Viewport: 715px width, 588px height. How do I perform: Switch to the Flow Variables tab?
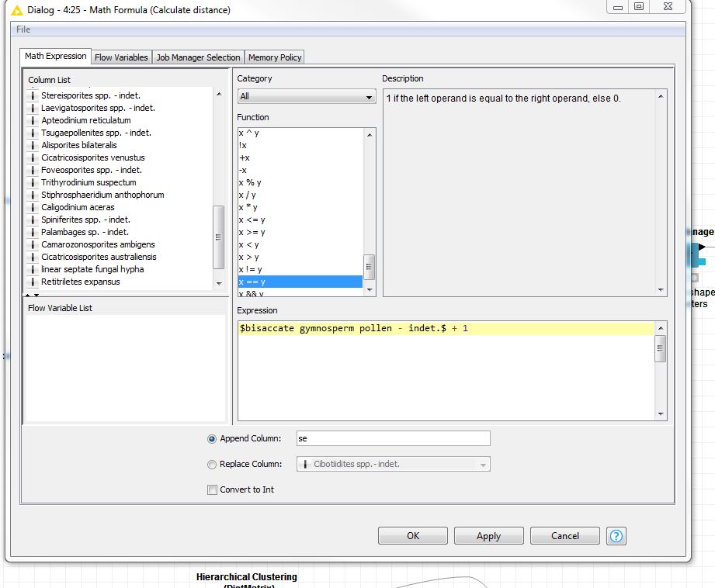121,57
